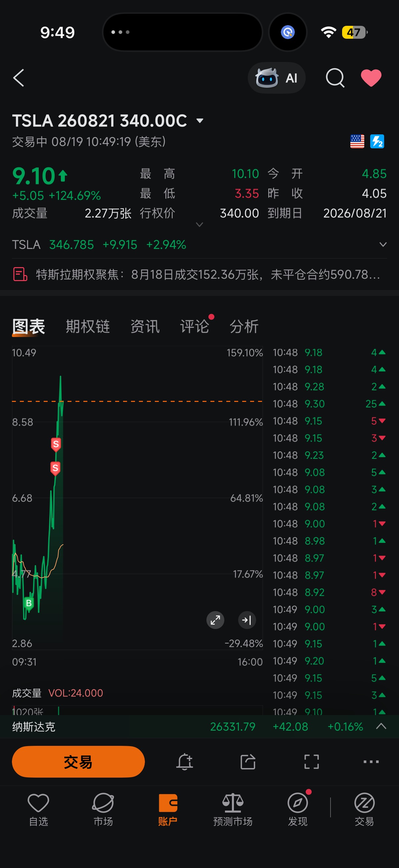
Task: Tap the jump-to-latest arrow chart icon
Action: point(247,620)
